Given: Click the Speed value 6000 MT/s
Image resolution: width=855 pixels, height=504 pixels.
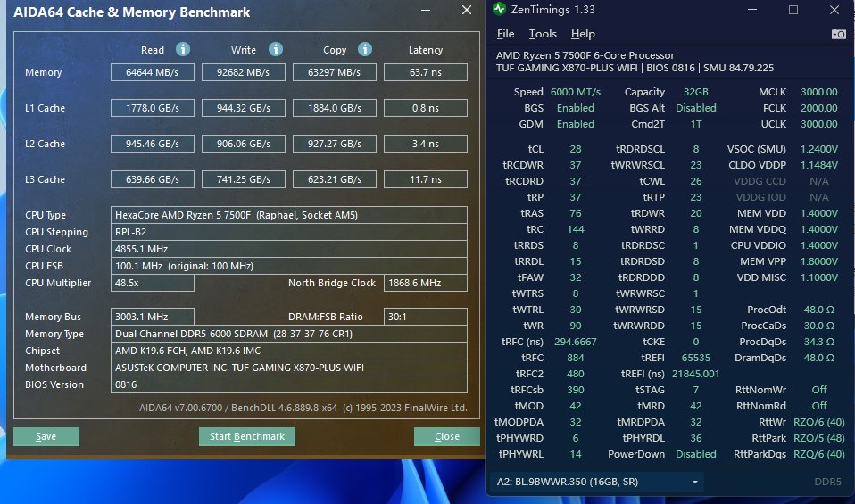Looking at the screenshot, I should [x=576, y=92].
